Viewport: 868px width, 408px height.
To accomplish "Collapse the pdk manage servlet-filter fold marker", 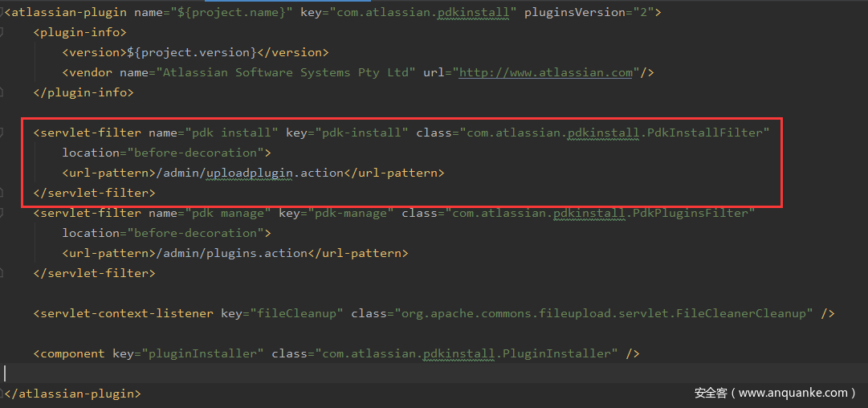I will 2,213.
